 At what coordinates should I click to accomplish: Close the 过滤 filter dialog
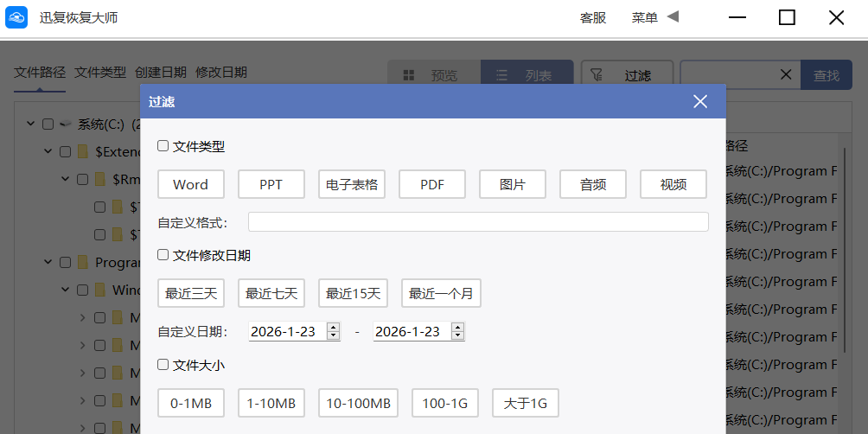click(x=700, y=102)
